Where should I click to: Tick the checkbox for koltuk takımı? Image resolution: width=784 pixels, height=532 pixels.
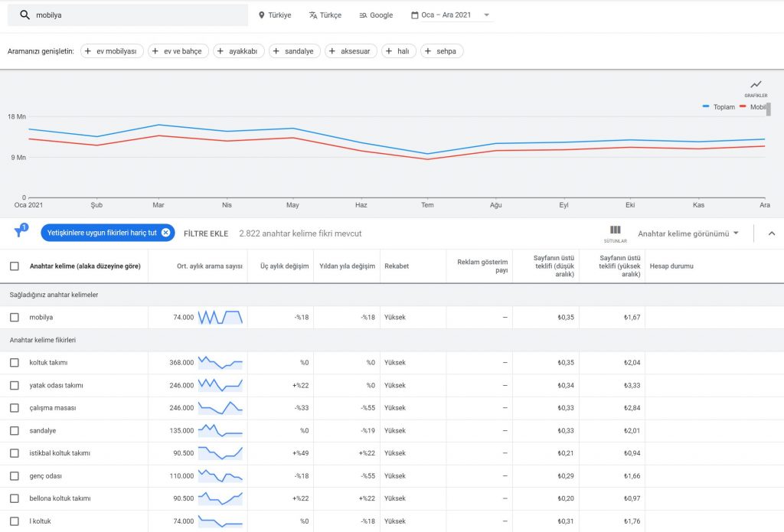coord(15,363)
